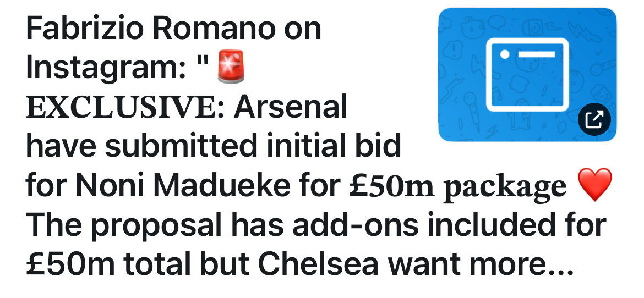Click the white browser window placeholder icon
Screen dimensions: 644x298
tap(528, 75)
